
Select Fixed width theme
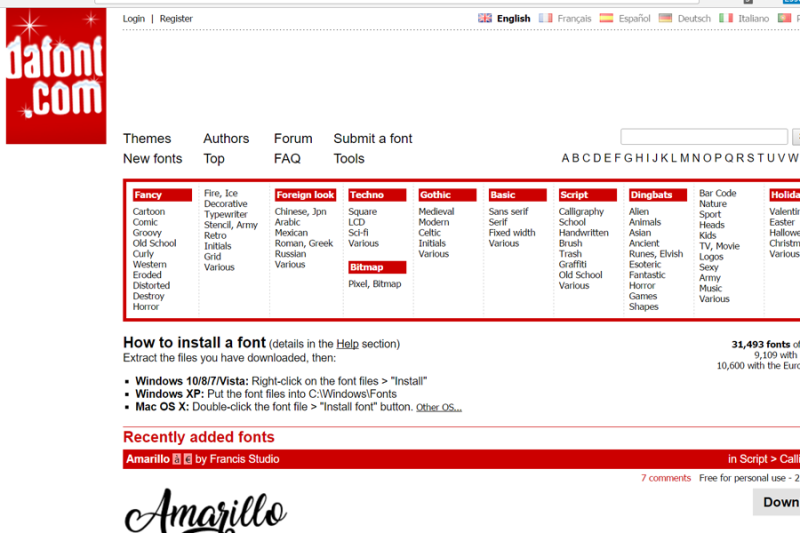click(512, 233)
